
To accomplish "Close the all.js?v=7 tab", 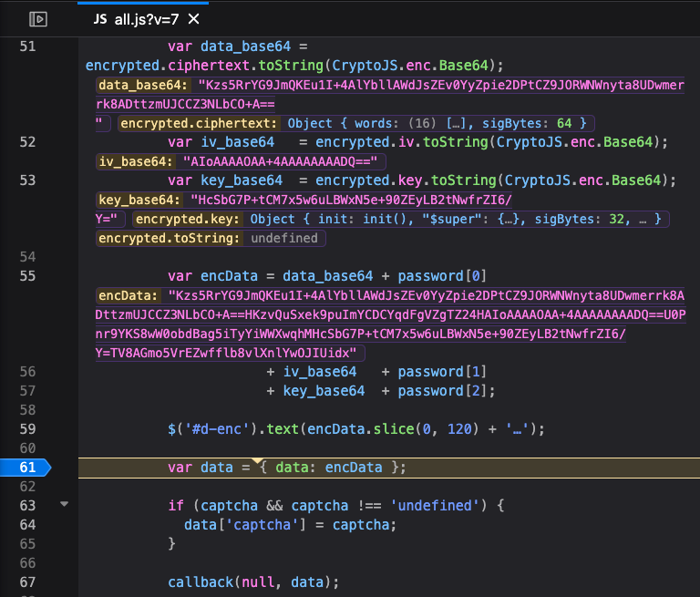I will [x=193, y=19].
